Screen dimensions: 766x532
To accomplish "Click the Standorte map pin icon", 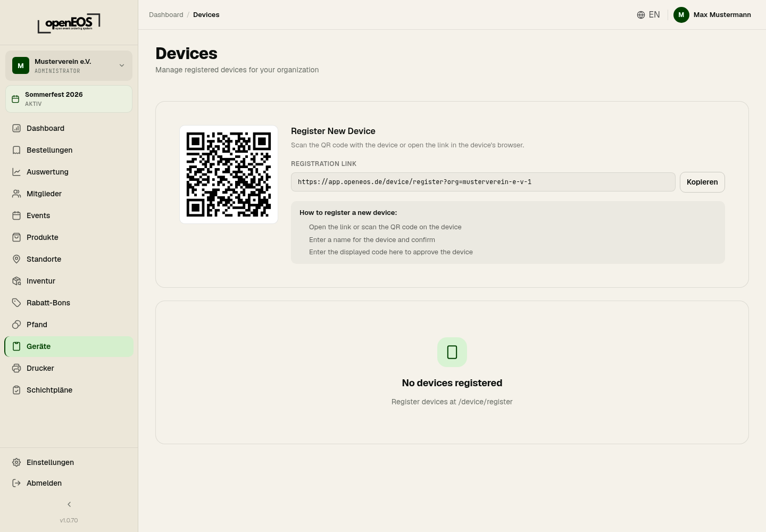I will [16, 259].
